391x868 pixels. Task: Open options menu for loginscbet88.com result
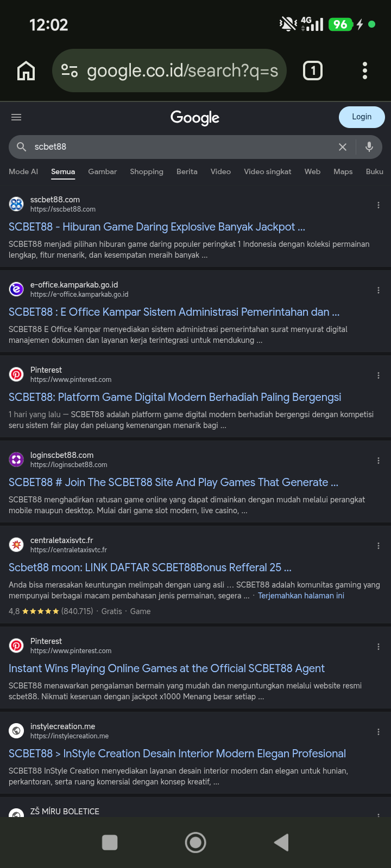[379, 461]
